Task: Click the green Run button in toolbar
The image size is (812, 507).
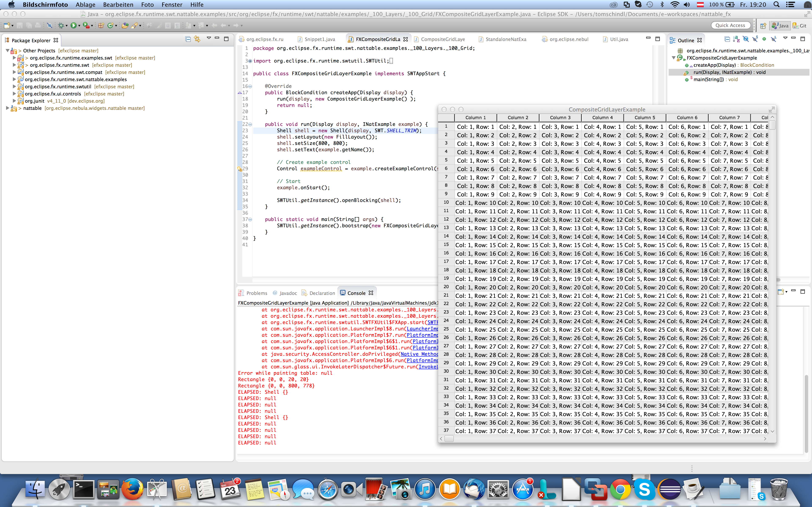Action: click(73, 26)
